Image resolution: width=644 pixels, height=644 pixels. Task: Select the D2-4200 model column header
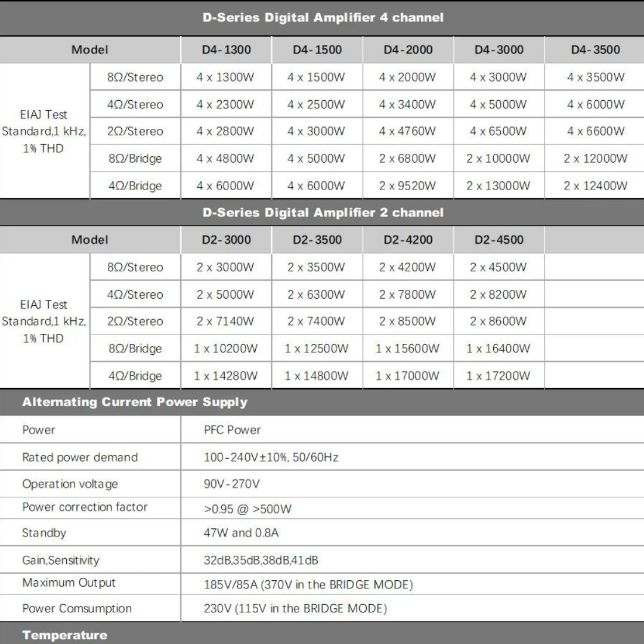point(408,240)
